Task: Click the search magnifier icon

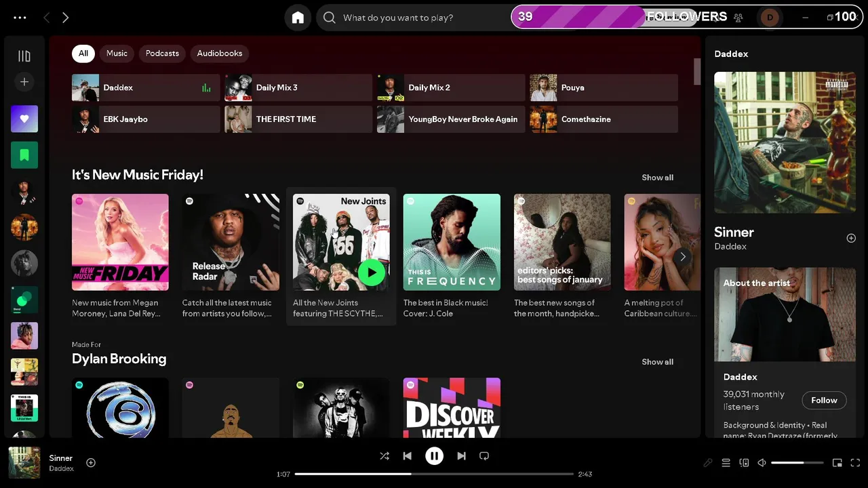Action: [330, 18]
